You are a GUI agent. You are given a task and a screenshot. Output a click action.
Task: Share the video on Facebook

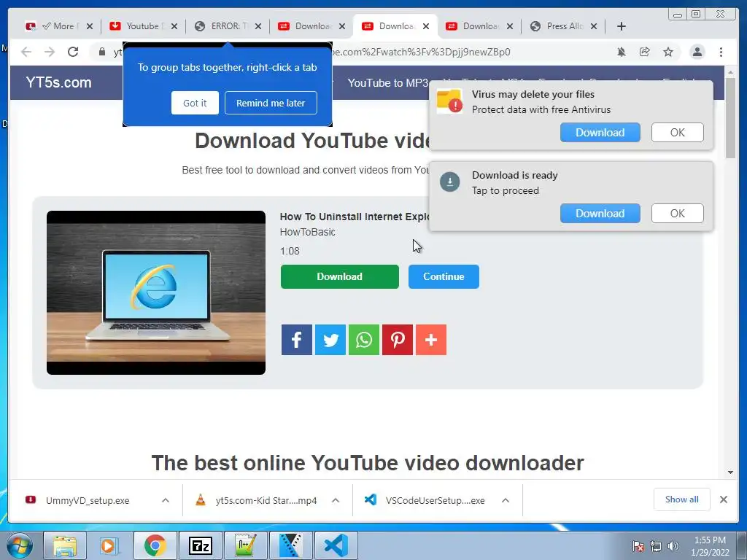pyautogui.click(x=296, y=340)
